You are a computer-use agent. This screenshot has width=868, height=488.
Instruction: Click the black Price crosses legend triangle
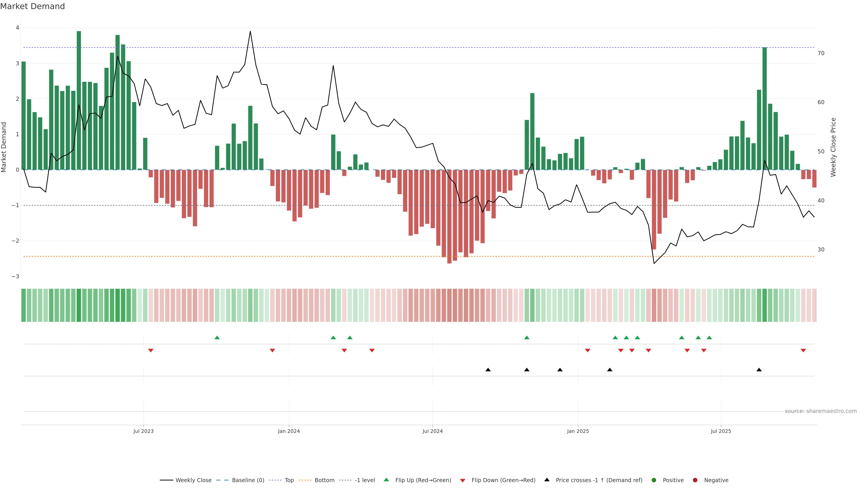[x=547, y=480]
